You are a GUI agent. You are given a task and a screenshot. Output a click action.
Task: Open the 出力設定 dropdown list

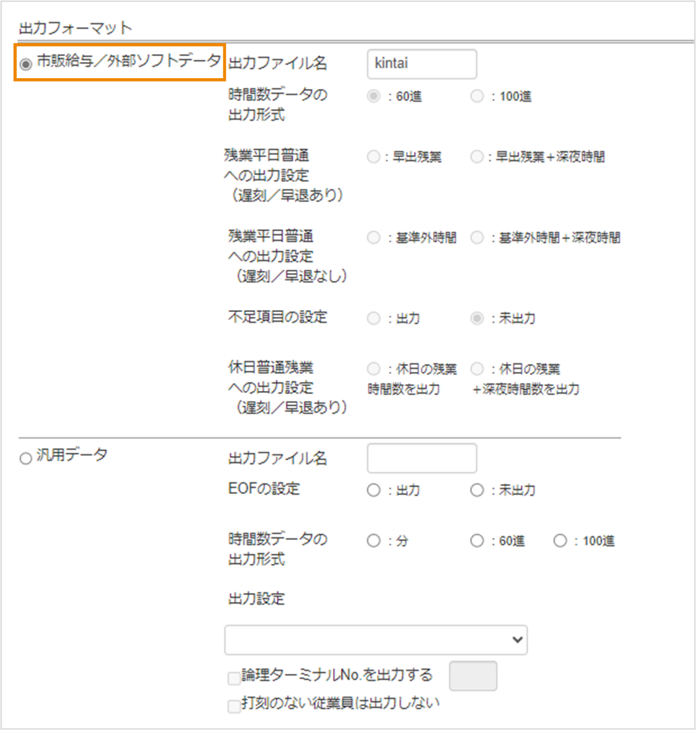(375, 639)
